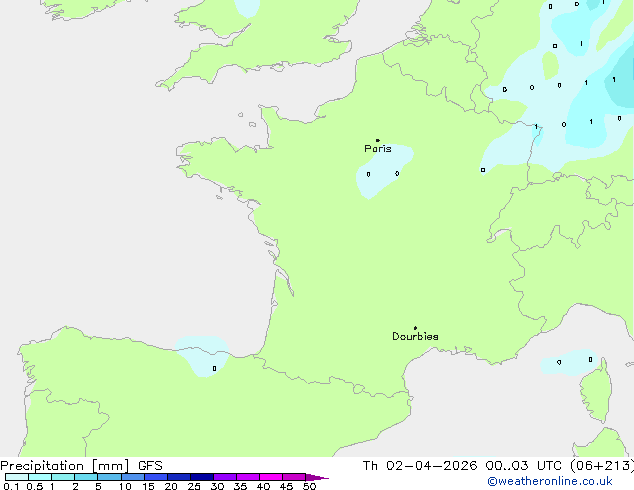Select the black dot marker above Dourbies
This screenshot has height=490, width=634.
(415, 328)
